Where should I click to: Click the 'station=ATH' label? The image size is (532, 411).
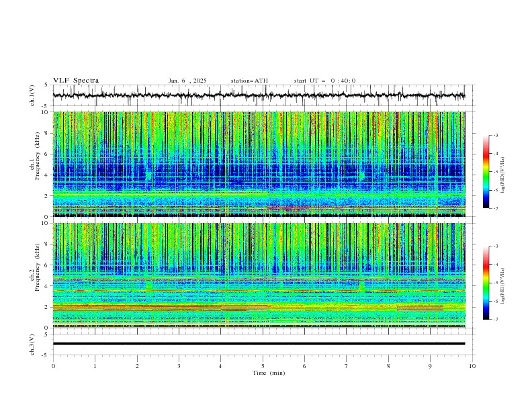[249, 81]
